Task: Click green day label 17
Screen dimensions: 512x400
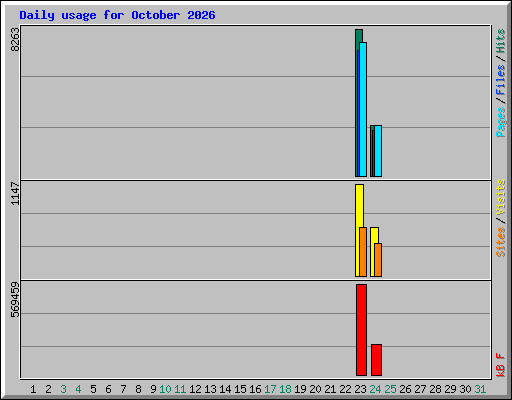Action: (x=270, y=389)
